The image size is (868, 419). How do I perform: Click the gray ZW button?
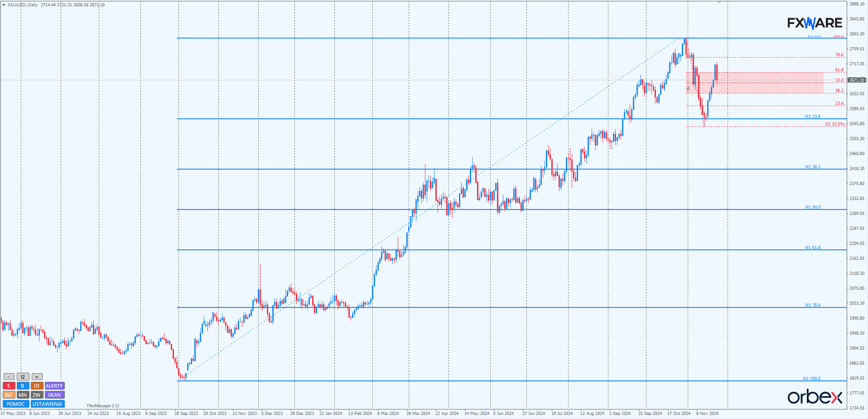[37, 395]
